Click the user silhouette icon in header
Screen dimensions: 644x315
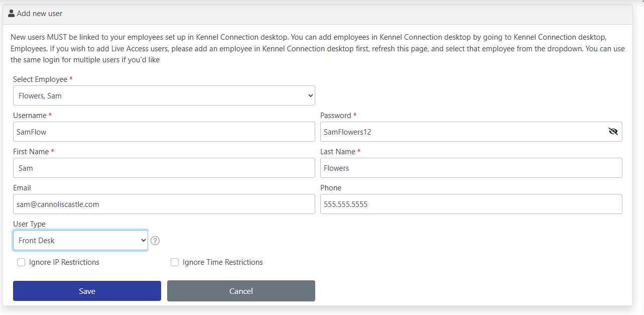(12, 14)
